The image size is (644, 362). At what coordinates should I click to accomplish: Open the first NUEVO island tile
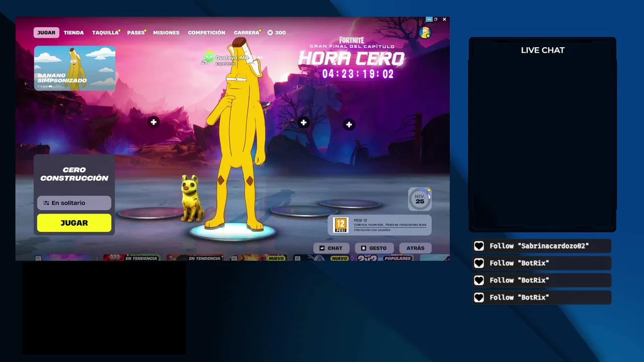pos(258,258)
